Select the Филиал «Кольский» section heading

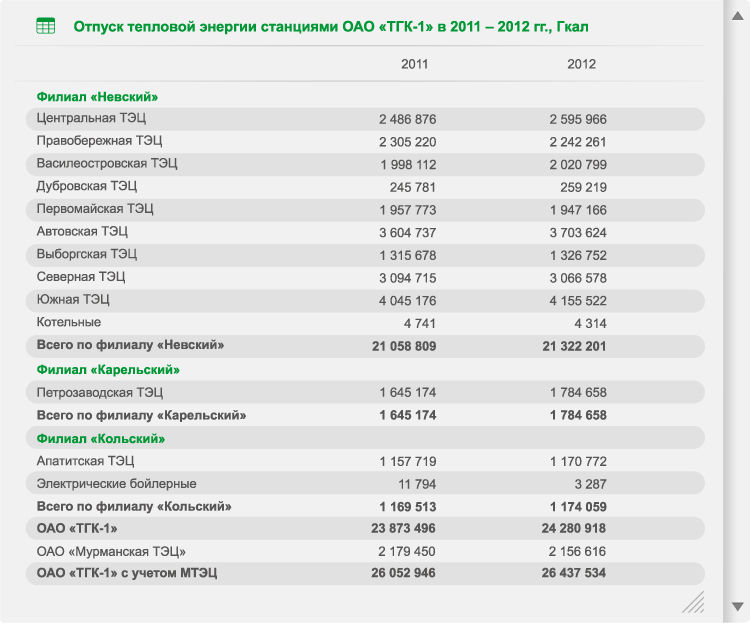point(101,439)
